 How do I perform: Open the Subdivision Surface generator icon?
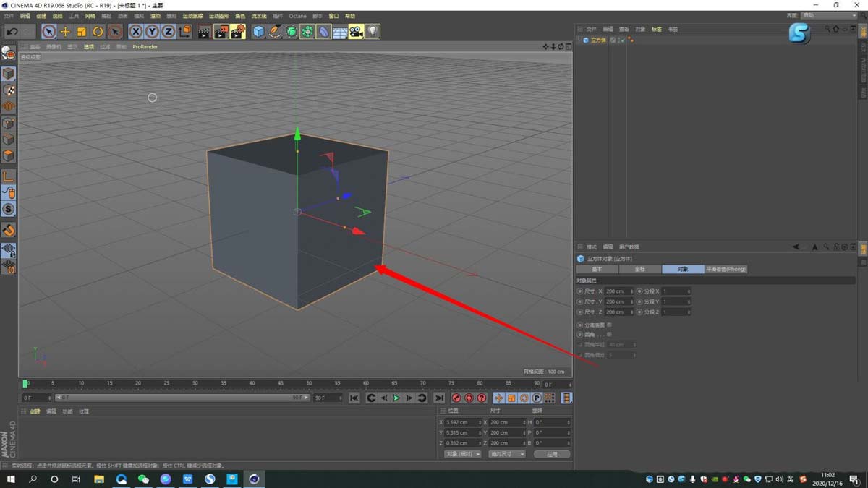(292, 31)
